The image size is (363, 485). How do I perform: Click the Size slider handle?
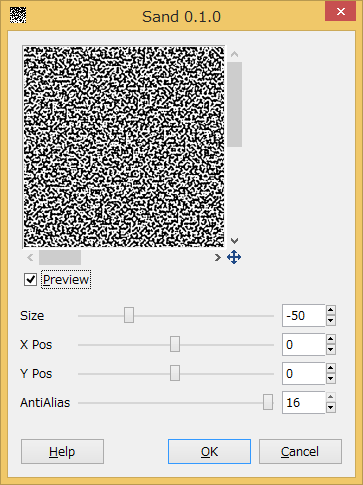tap(129, 315)
